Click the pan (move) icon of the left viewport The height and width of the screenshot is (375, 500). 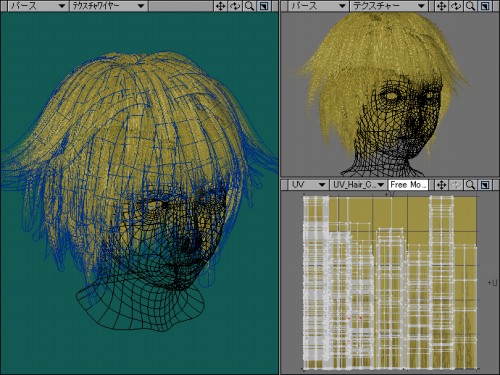pyautogui.click(x=220, y=6)
